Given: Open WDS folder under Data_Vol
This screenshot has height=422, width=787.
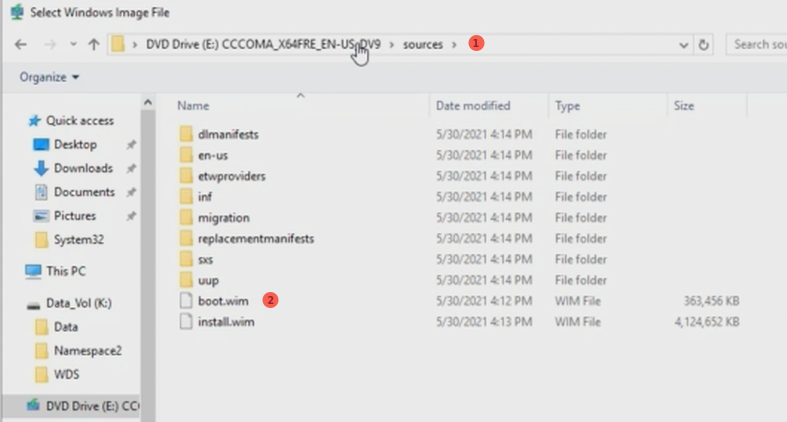Looking at the screenshot, I should click(x=67, y=374).
